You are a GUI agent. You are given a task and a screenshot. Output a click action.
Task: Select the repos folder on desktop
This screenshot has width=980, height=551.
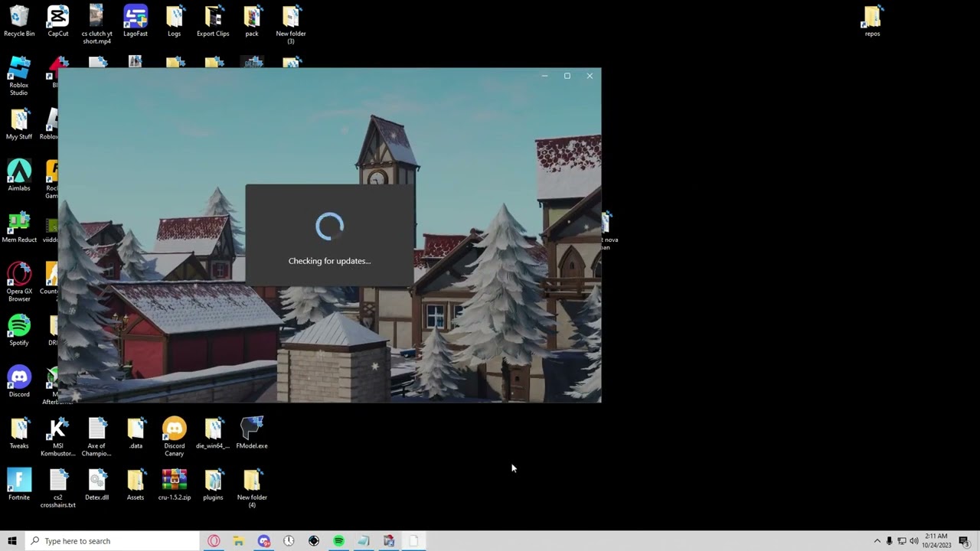[x=872, y=21]
